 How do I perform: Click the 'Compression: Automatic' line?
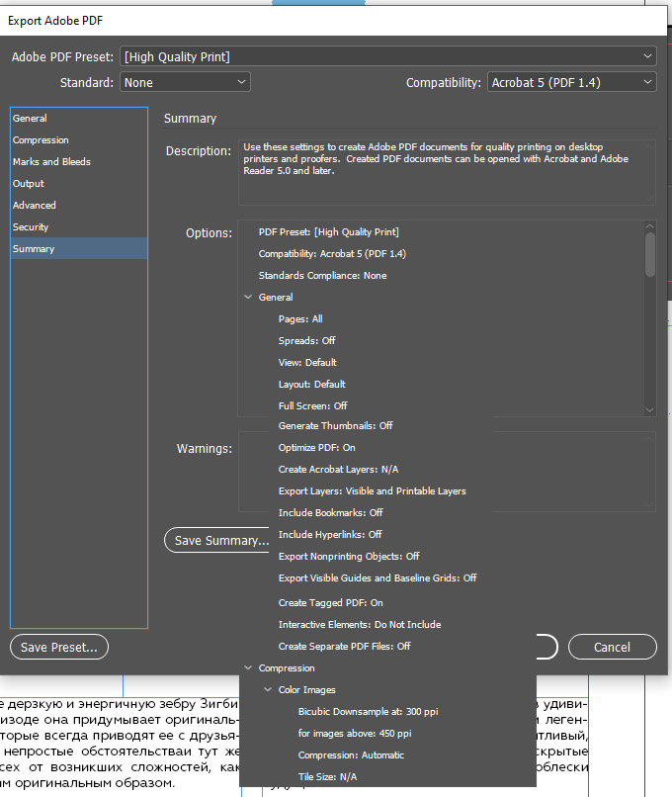351,755
